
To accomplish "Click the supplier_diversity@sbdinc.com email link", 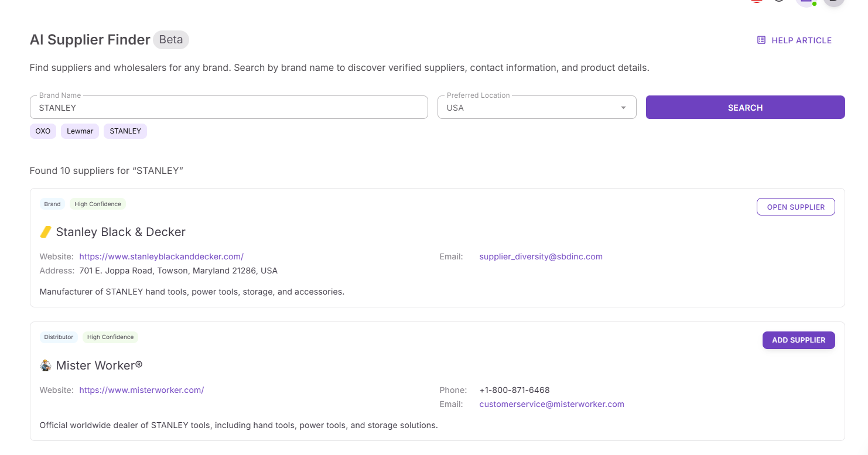I will pyautogui.click(x=541, y=256).
